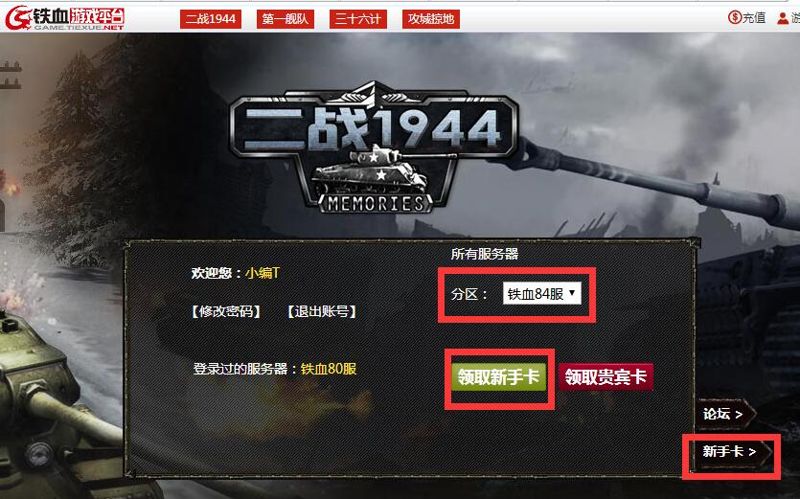Open the 新手卡 side arrow link
The height and width of the screenshot is (499, 800).
[x=729, y=452]
